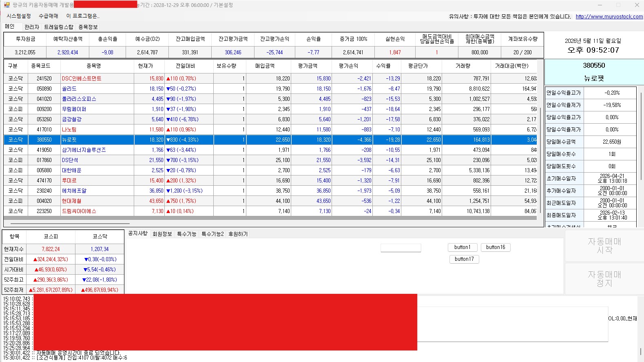The width and height of the screenshot is (644, 362).
Task: Select the DS단석 stock row
Action: (270, 160)
